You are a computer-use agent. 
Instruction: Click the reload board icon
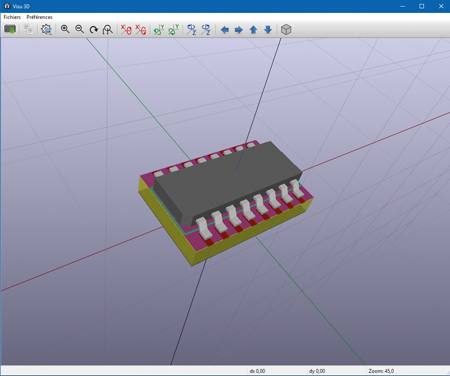(x=10, y=30)
